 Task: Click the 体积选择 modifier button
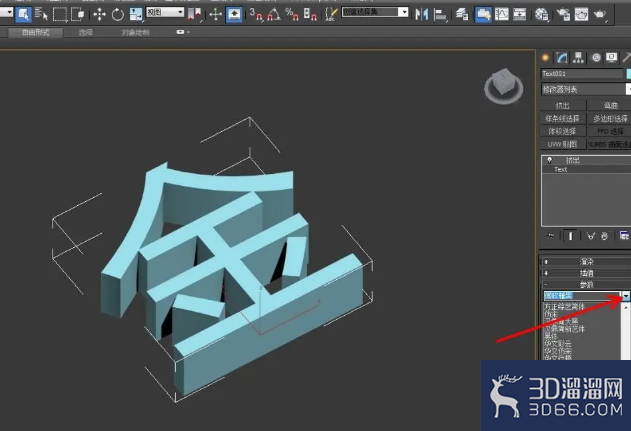[563, 132]
